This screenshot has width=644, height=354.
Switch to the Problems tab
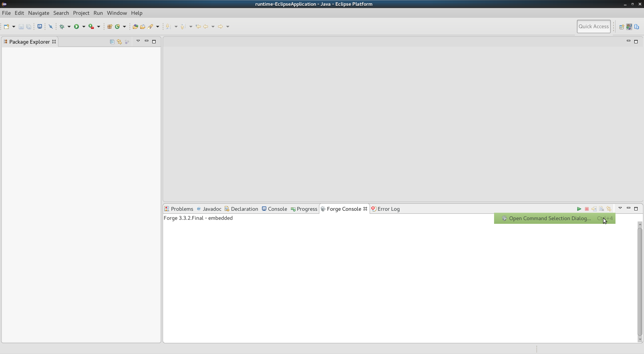(182, 209)
